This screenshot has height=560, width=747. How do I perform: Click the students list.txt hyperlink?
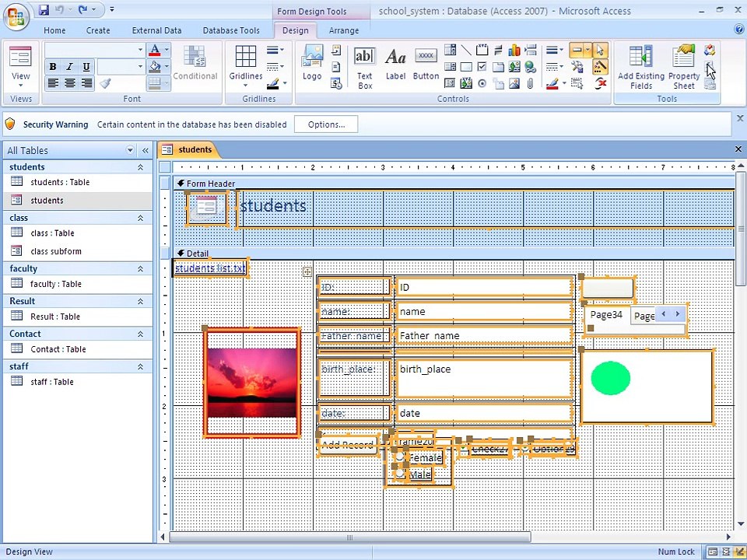210,268
